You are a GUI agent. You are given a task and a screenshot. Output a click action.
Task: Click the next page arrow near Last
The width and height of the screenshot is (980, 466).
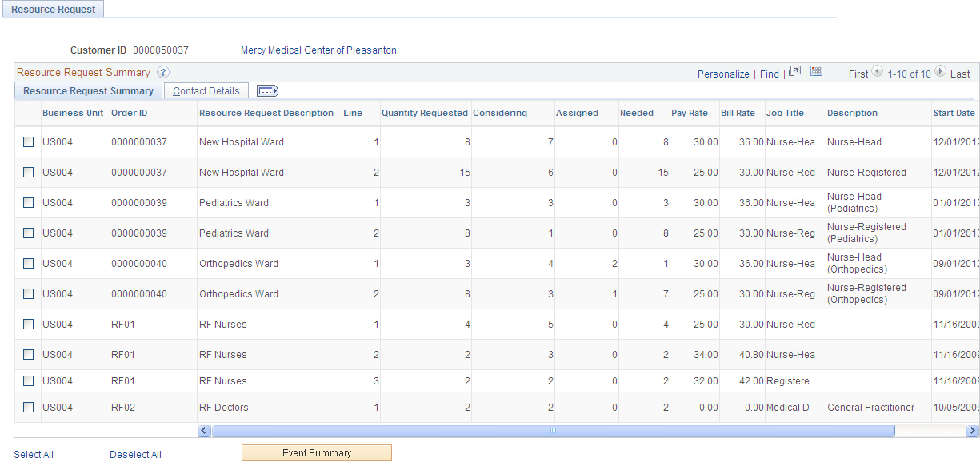(940, 73)
